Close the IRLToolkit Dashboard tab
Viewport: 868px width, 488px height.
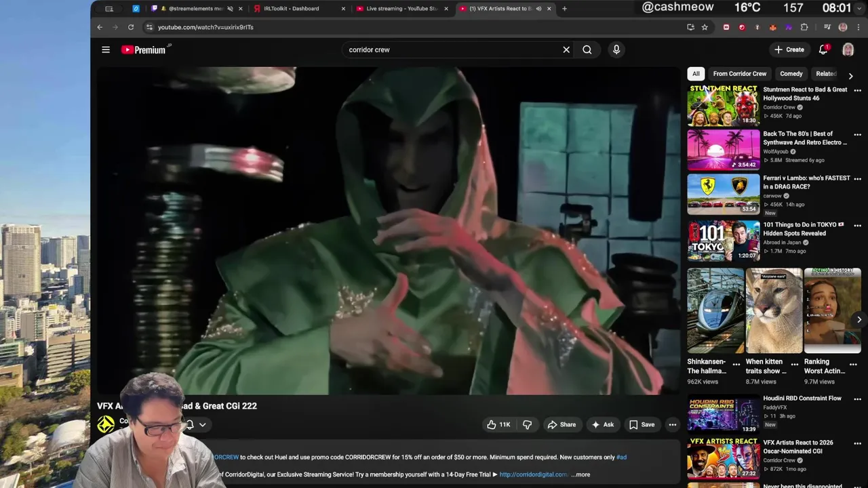point(343,9)
